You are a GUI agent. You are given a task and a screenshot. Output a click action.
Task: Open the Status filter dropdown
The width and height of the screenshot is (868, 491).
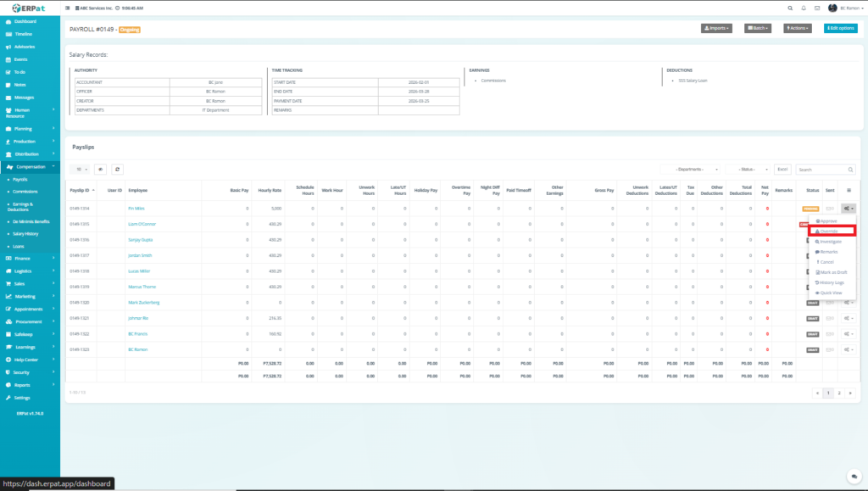pos(746,170)
